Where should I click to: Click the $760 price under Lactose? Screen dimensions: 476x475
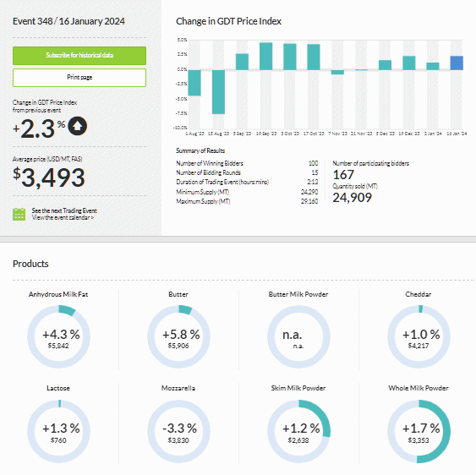[x=58, y=440]
